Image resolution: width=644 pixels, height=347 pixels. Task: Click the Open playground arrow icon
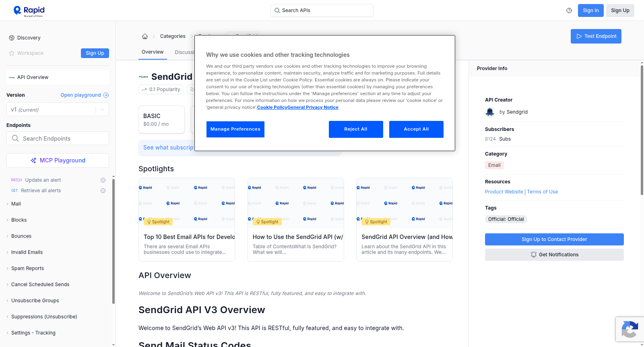pyautogui.click(x=106, y=95)
